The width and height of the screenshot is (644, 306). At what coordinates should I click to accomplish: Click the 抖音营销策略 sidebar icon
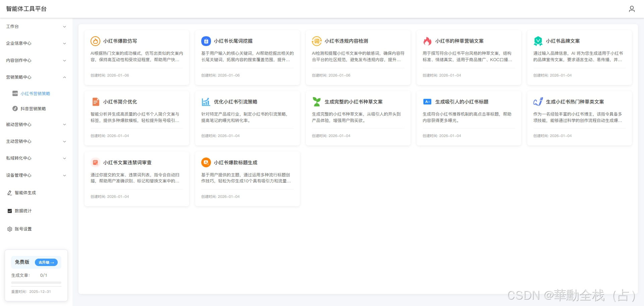click(x=15, y=109)
